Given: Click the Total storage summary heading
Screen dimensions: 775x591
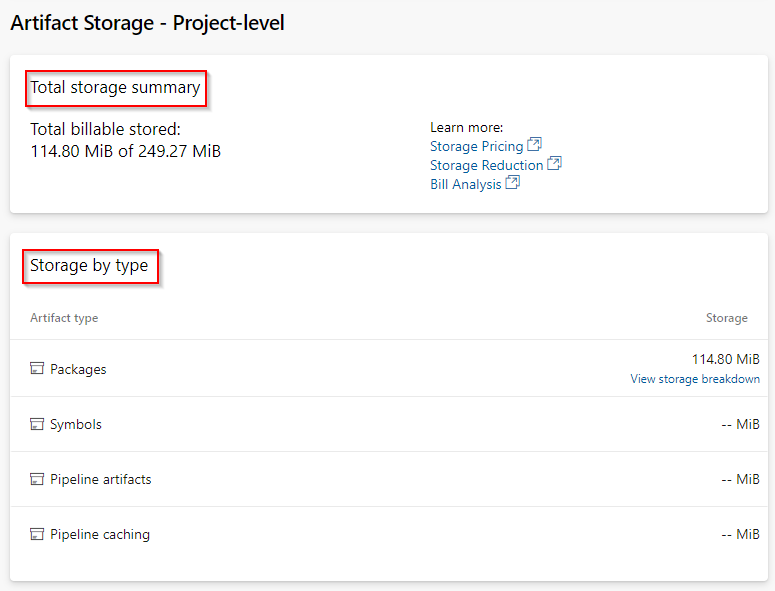Looking at the screenshot, I should tap(115, 88).
